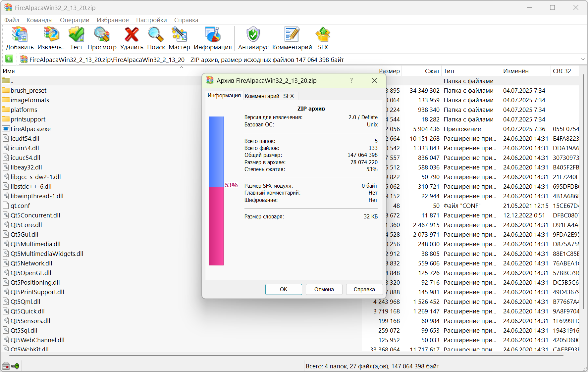Sort by the Имя column header
The height and width of the screenshot is (372, 588).
tap(181, 71)
